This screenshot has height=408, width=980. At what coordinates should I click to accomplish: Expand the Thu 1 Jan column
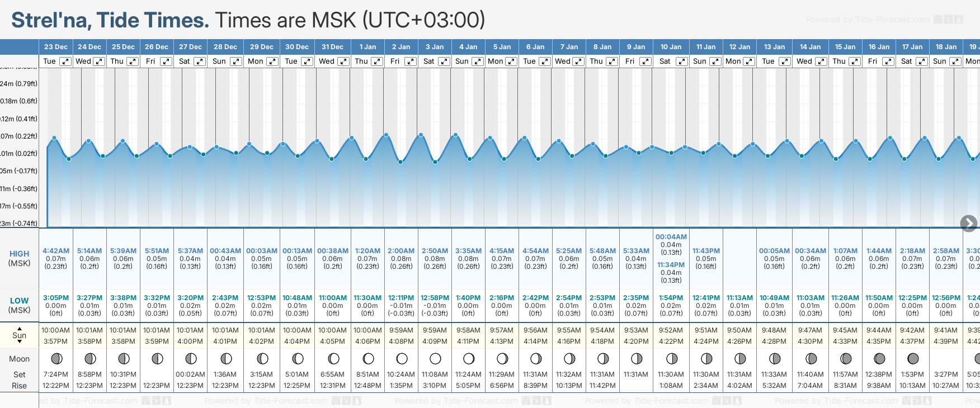(377, 61)
